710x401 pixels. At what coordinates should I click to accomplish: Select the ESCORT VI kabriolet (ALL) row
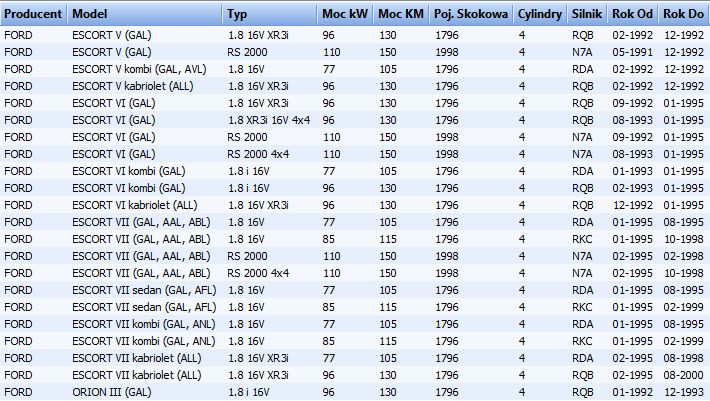[355, 205]
